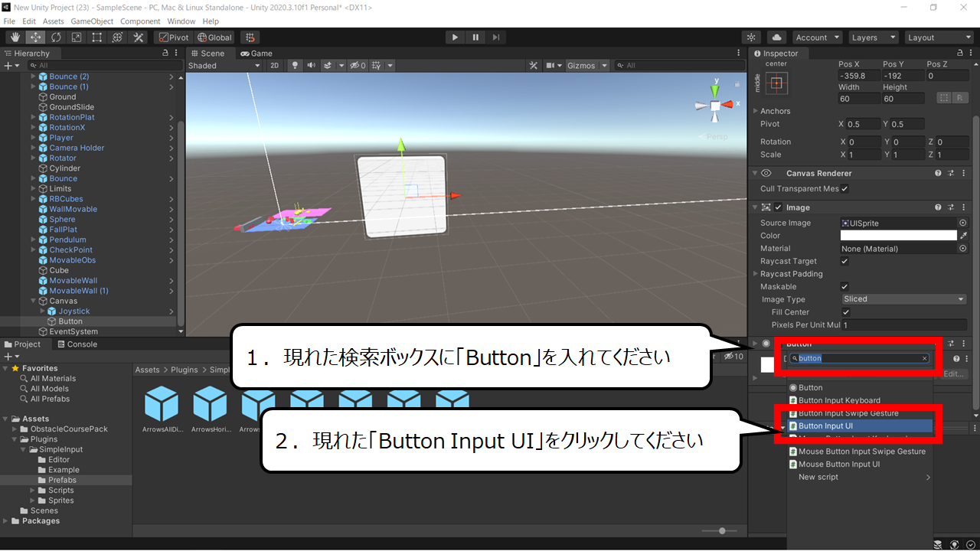Viewport: 980px width, 551px height.
Task: Open Collaborate services sun icon
Action: (751, 37)
